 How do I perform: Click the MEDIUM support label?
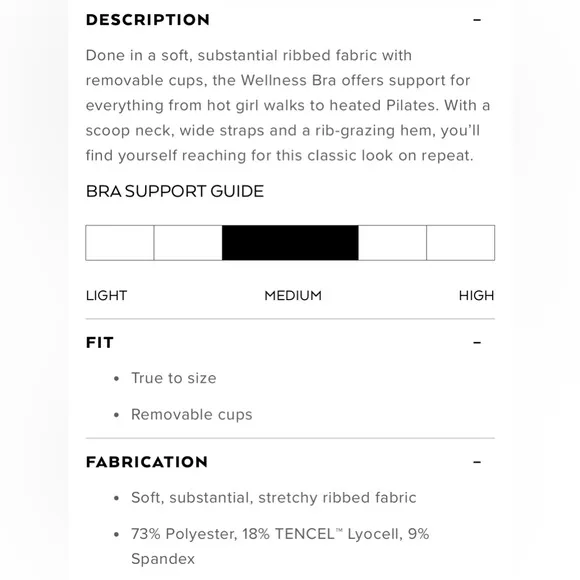tap(293, 296)
